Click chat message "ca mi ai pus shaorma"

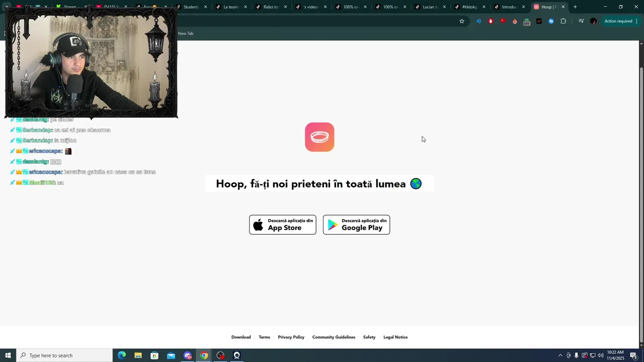coord(83,130)
